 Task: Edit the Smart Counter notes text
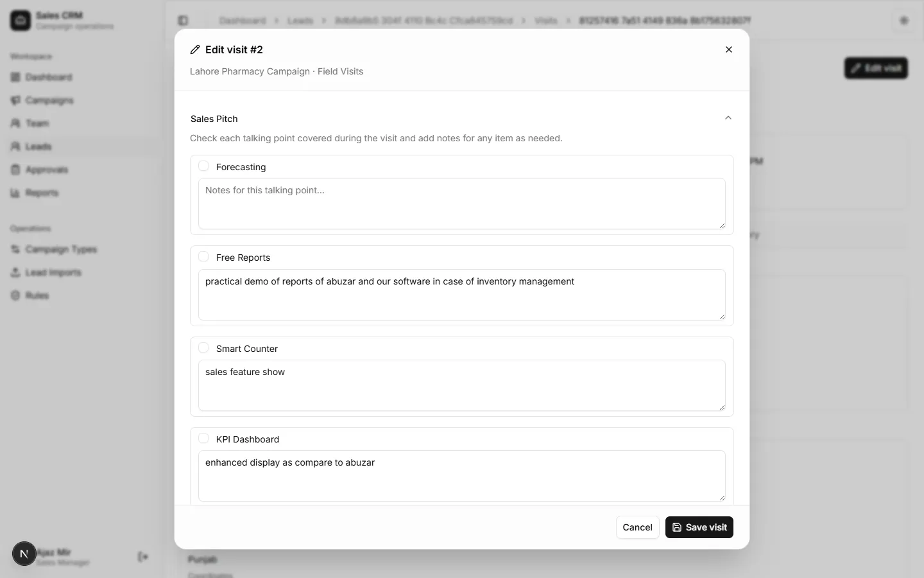click(462, 385)
